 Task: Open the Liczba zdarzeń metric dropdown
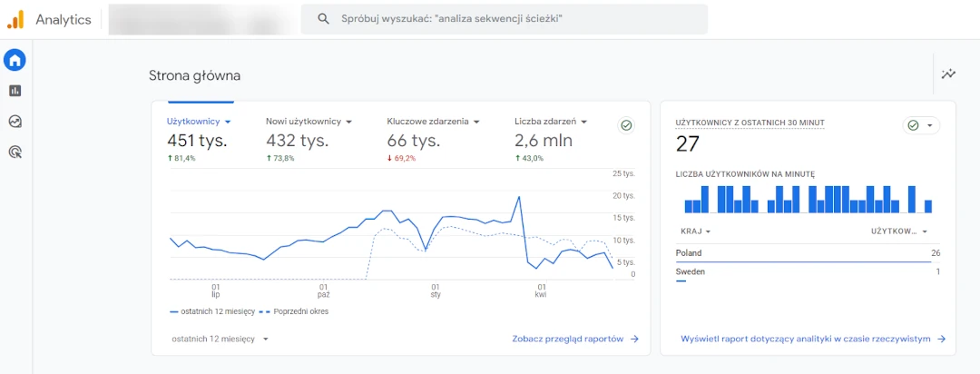(551, 122)
